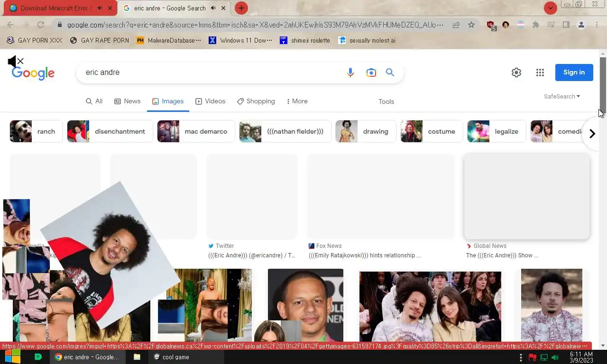Screen dimensions: 607x364
Task: Click the share page icon in address bar
Action: click(456, 25)
